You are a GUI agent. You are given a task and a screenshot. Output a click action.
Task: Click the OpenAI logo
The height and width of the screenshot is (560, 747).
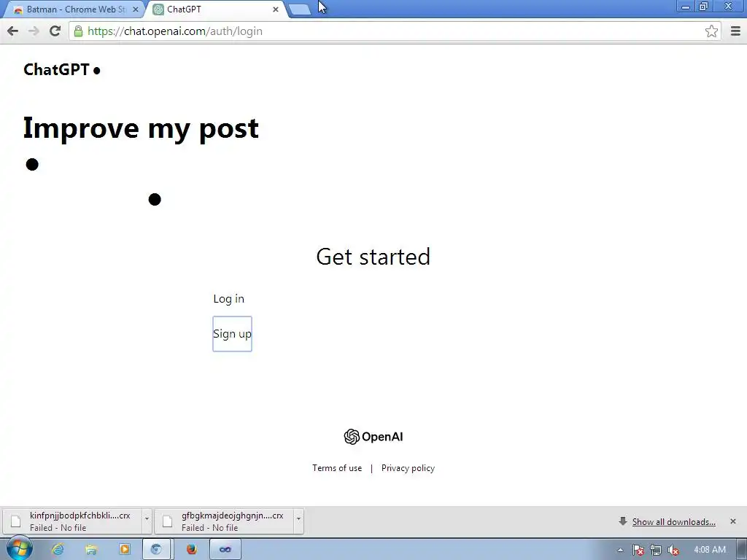[373, 437]
